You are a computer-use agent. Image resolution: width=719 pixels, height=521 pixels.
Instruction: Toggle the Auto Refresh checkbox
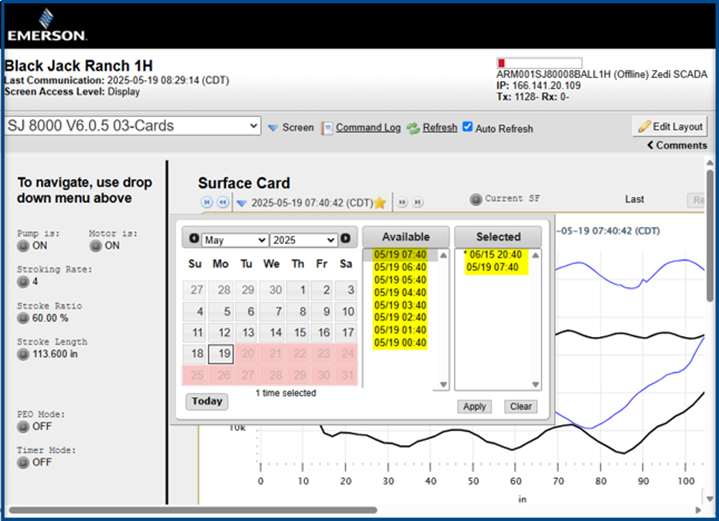pyautogui.click(x=467, y=127)
